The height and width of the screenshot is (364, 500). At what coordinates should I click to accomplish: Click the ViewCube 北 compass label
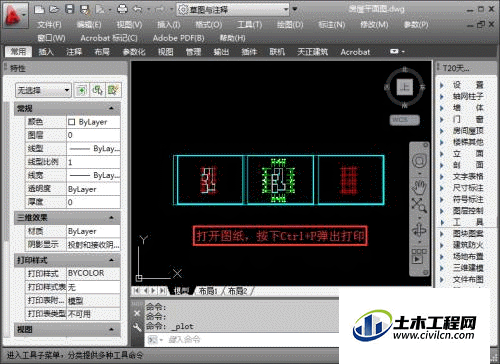[405, 69]
